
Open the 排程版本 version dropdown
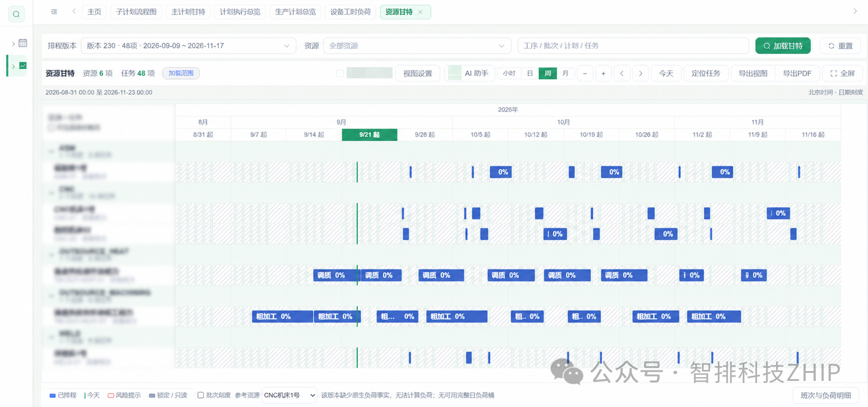click(x=188, y=46)
